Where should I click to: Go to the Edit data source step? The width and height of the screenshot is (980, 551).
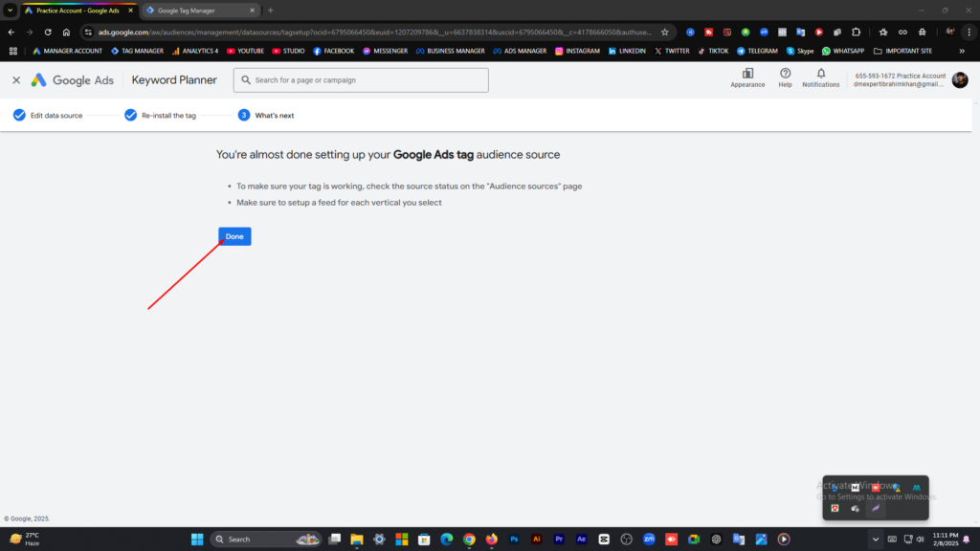(48, 115)
